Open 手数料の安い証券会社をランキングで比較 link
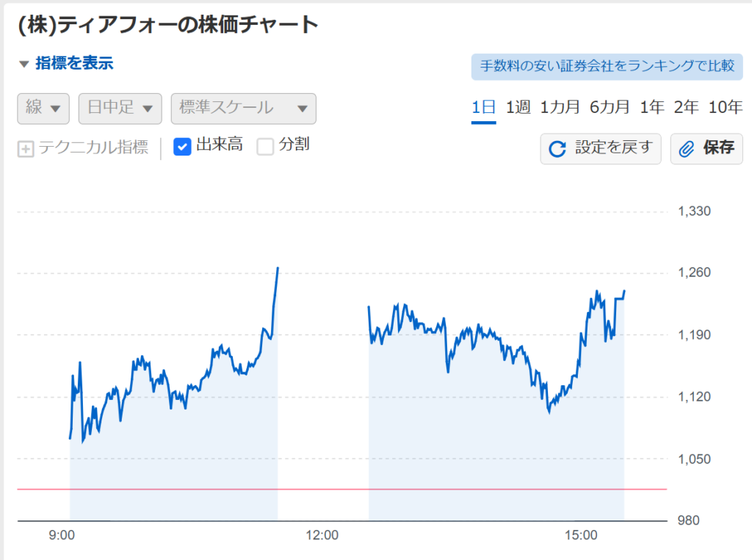Screen dimensions: 752x560 pyautogui.click(x=607, y=67)
